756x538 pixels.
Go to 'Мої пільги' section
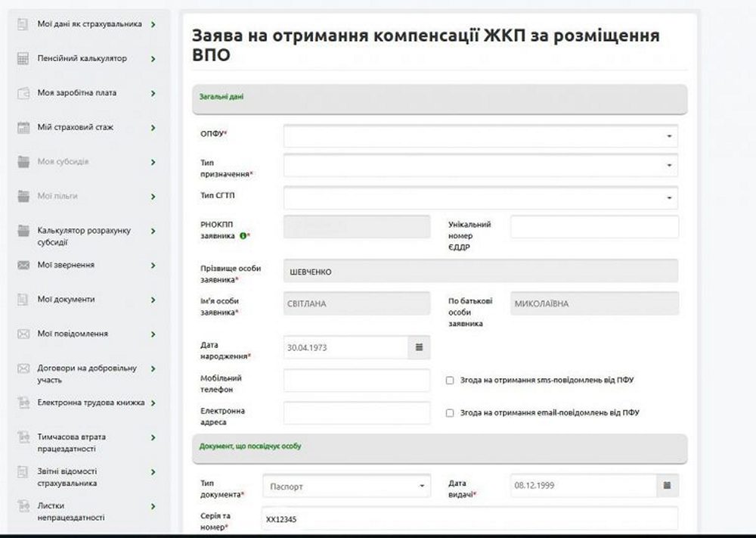coord(57,196)
